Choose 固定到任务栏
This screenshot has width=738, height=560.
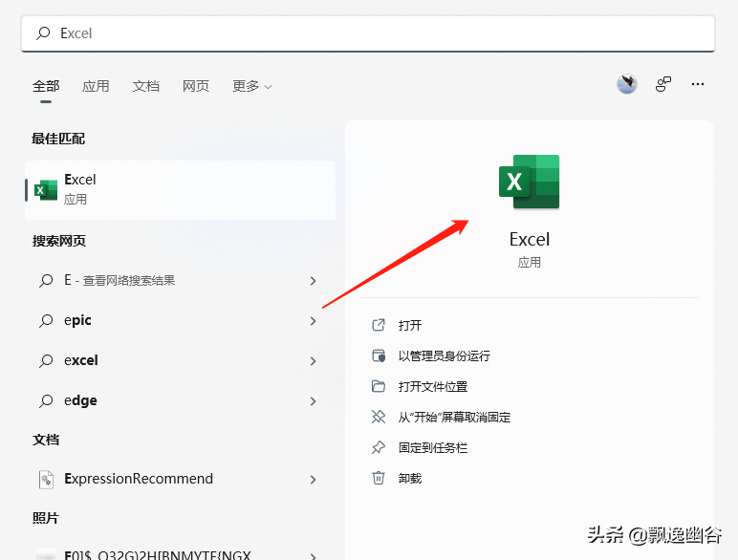(433, 447)
